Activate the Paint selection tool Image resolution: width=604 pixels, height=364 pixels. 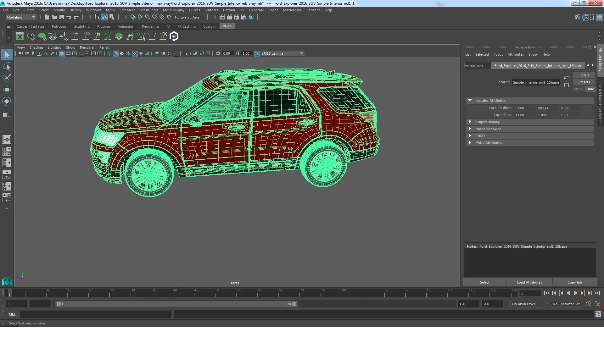pyautogui.click(x=7, y=78)
